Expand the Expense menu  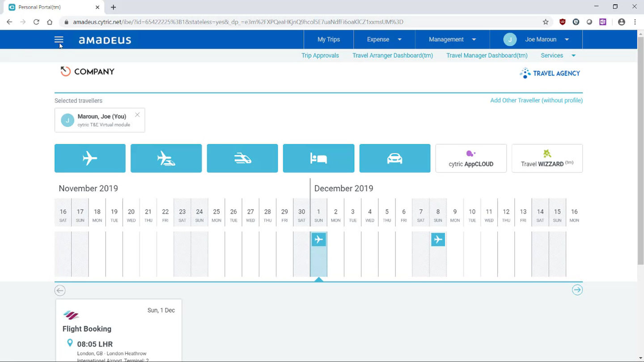[x=384, y=39]
